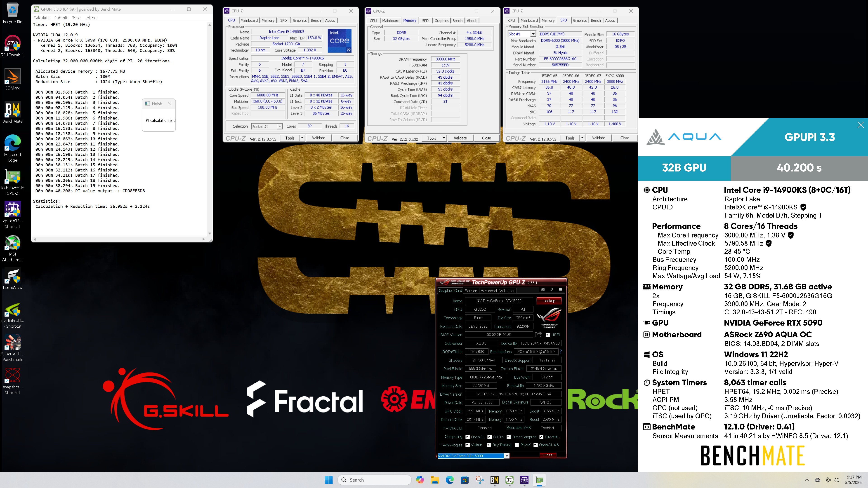868x488 pixels.
Task: Open Copilot from the taskbar
Action: tap(420, 480)
